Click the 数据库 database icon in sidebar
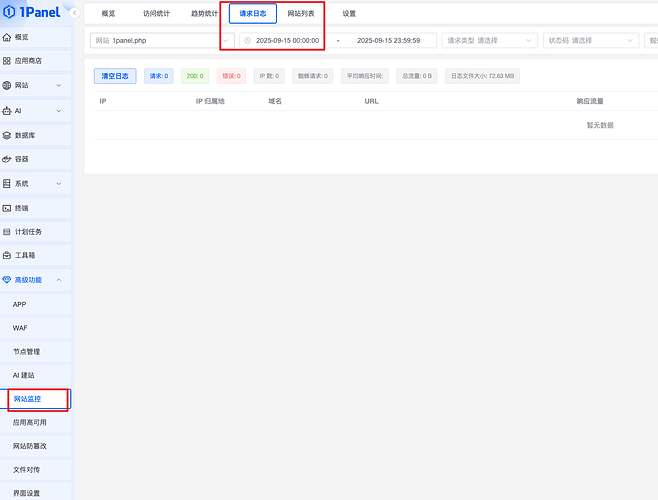Viewport: 658px width, 500px height. (7, 135)
